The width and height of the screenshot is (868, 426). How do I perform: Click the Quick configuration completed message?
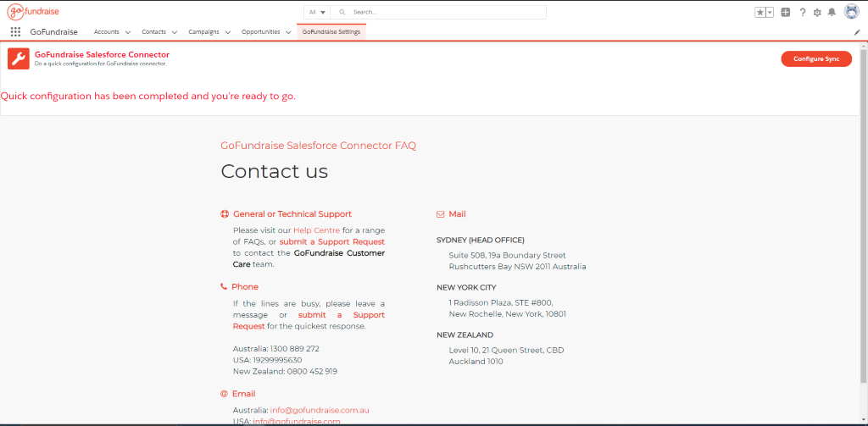[x=148, y=97]
